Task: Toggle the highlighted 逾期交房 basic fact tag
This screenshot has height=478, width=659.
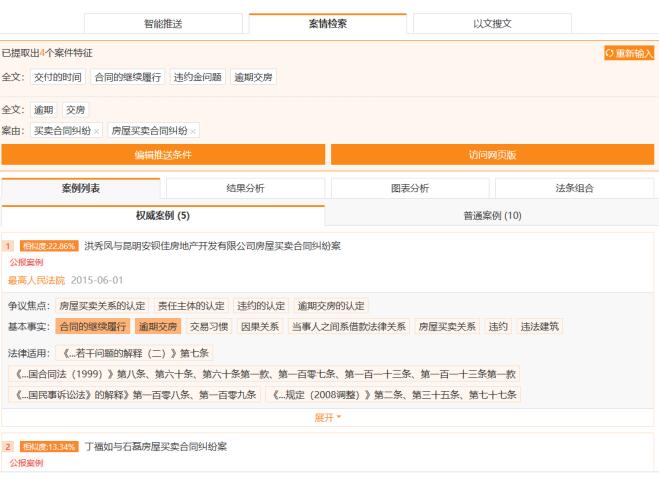Action: [x=158, y=326]
